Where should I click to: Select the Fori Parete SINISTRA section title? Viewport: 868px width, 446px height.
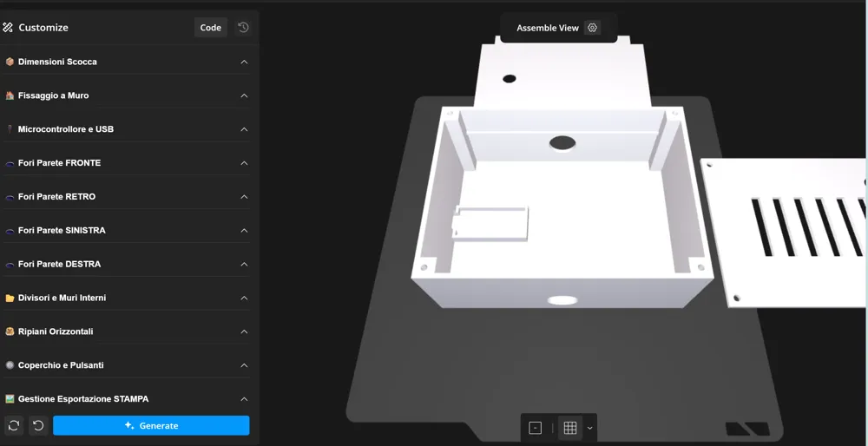(62, 231)
